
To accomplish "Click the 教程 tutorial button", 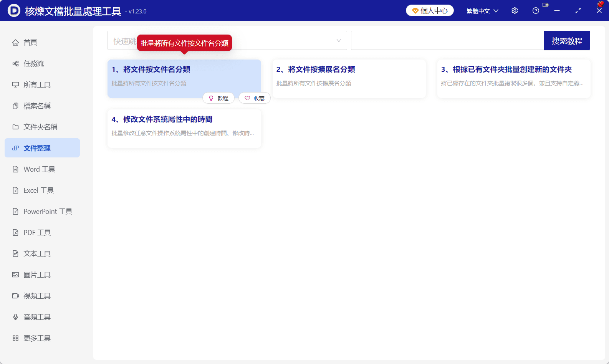I will tap(218, 98).
